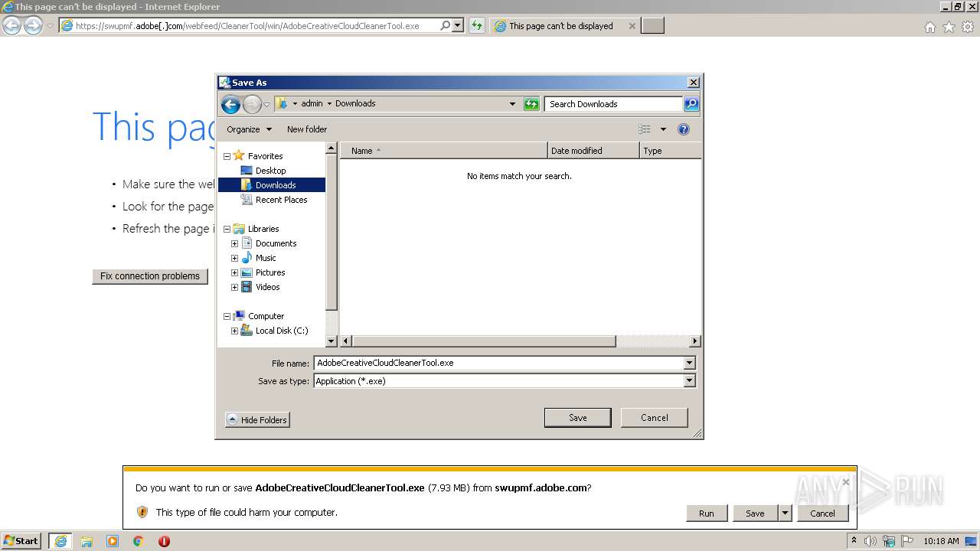Open Opera icon in the taskbar
Screen dimensions: 980x551
coord(164,541)
